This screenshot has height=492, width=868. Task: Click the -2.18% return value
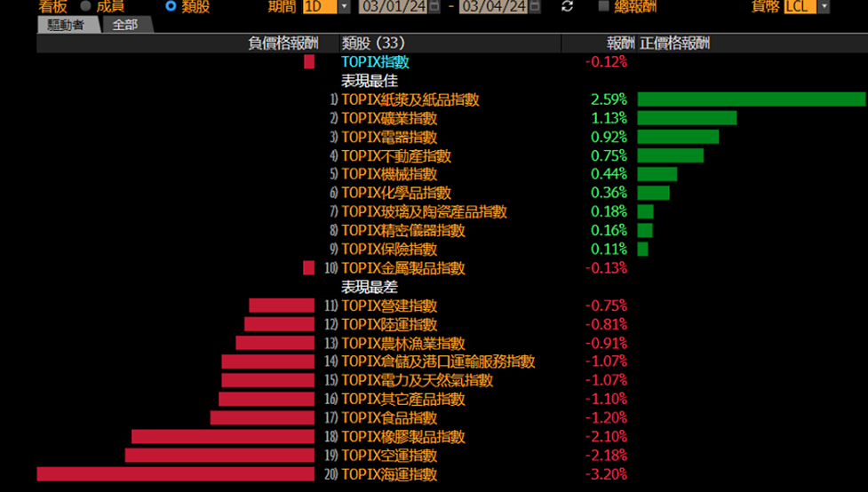(606, 456)
